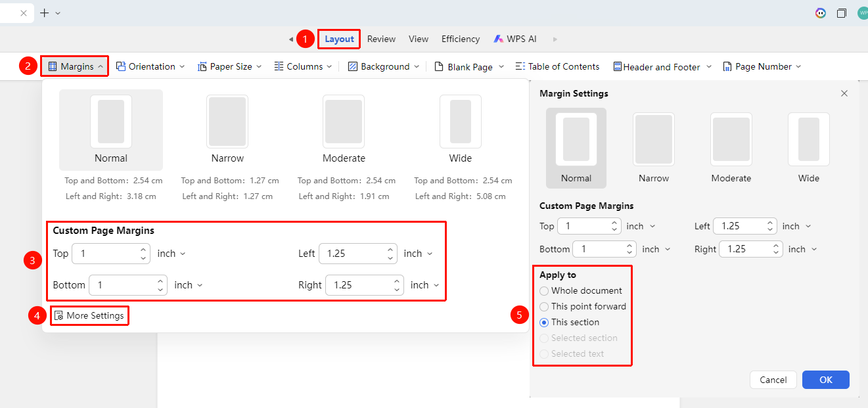Screen dimensions: 868x408
Task: Choose the Narrow preset in the Margins dropdown
Action: (x=227, y=130)
